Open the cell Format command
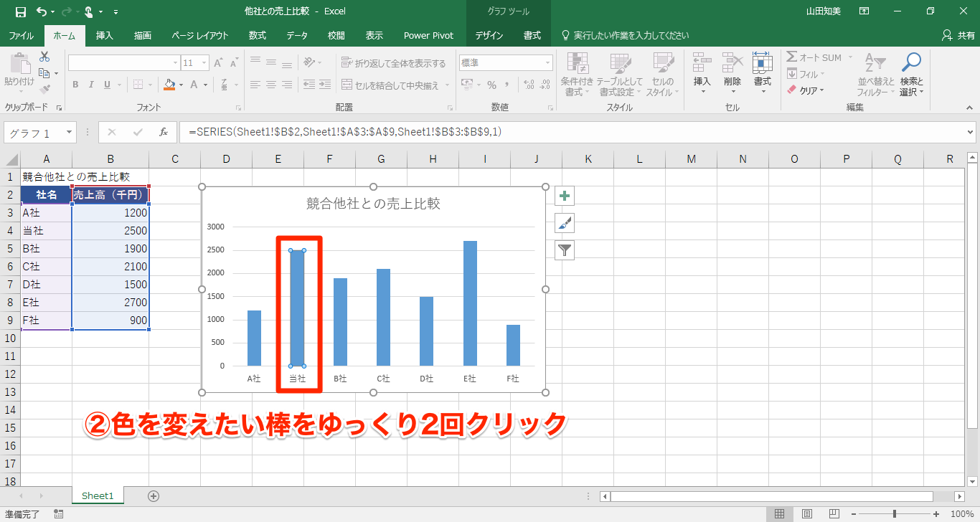The height and width of the screenshot is (522, 980). click(762, 75)
